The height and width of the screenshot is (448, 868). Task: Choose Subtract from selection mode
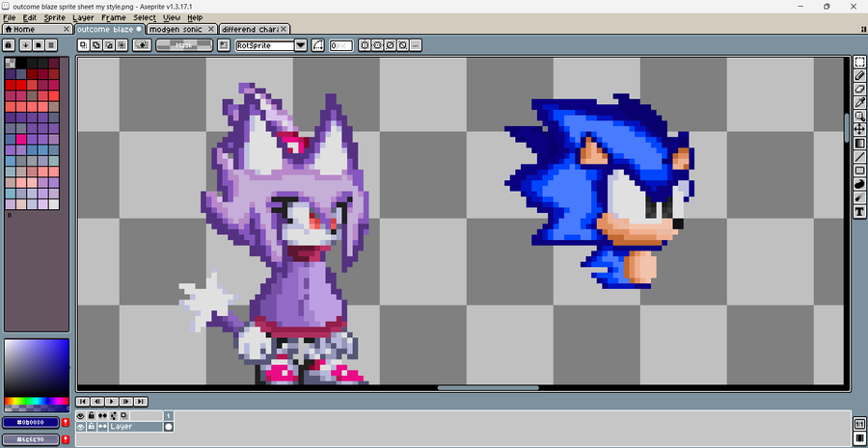click(x=108, y=45)
